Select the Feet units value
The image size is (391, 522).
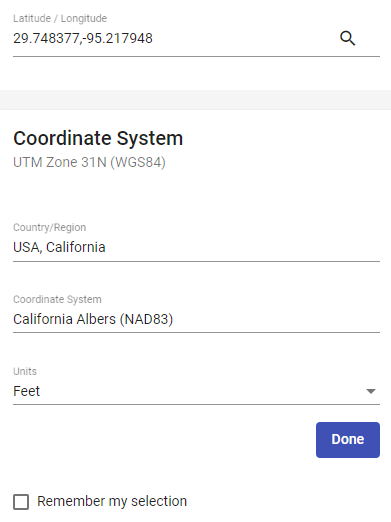click(x=27, y=391)
